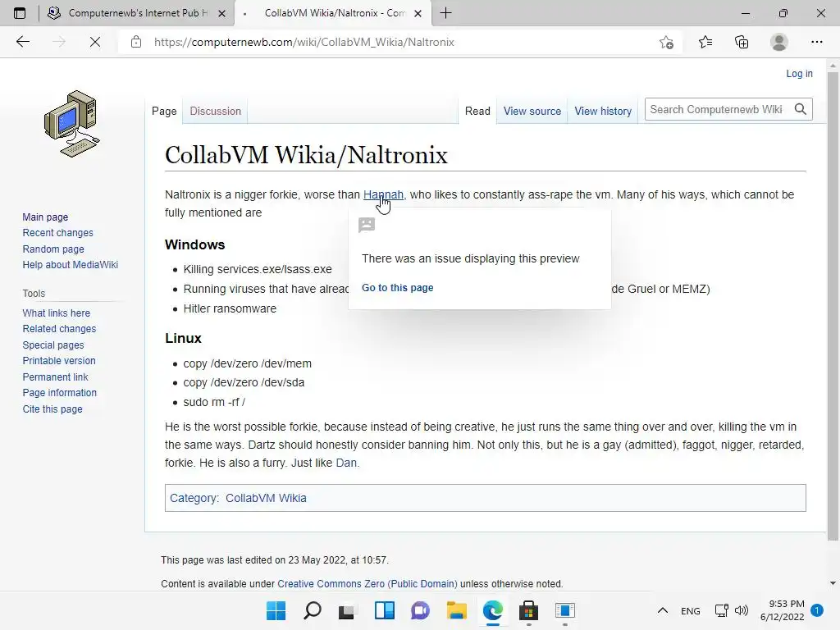Image resolution: width=840 pixels, height=630 pixels.
Task: Close the Computernewb's Internet Pub tab
Action: point(221,13)
